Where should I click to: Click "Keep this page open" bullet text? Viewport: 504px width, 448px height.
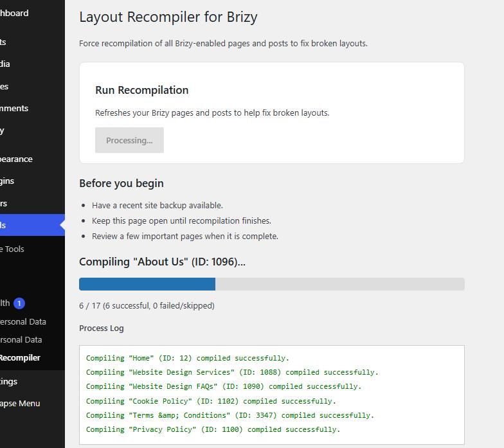181,221
